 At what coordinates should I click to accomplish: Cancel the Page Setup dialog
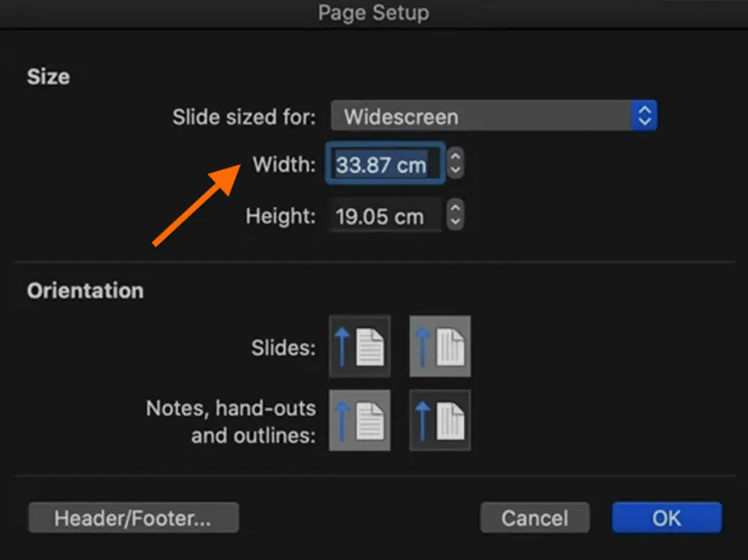535,518
